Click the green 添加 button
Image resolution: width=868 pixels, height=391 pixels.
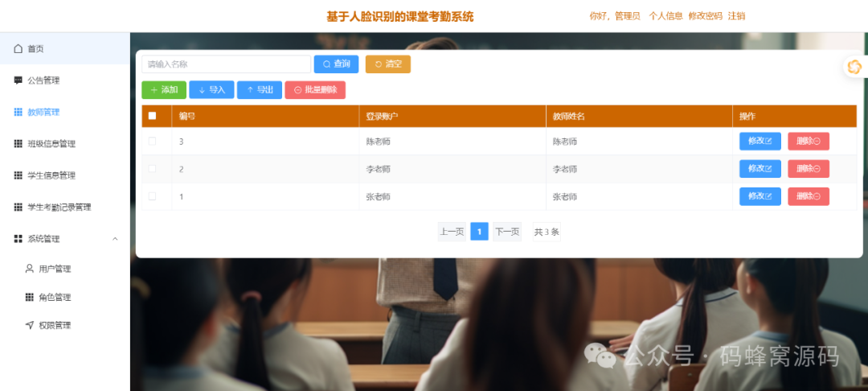click(x=164, y=90)
